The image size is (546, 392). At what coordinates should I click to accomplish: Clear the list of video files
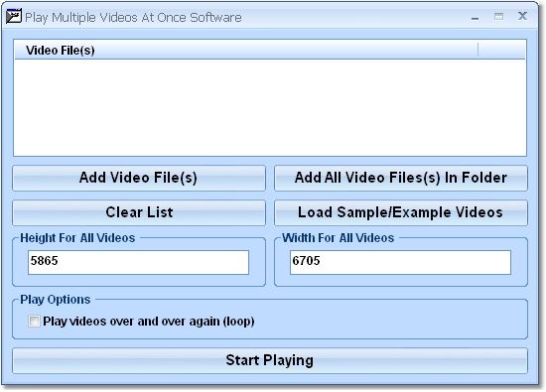tap(139, 212)
